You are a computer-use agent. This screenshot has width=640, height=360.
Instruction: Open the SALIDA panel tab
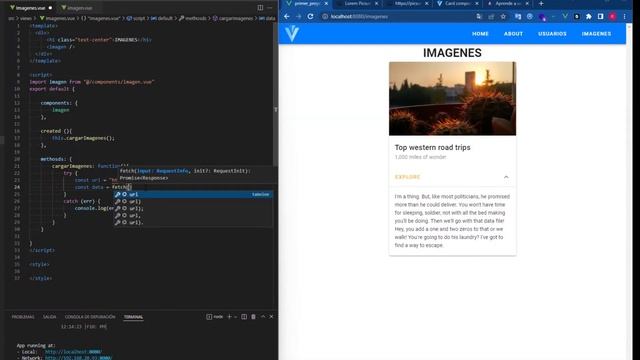click(x=49, y=317)
